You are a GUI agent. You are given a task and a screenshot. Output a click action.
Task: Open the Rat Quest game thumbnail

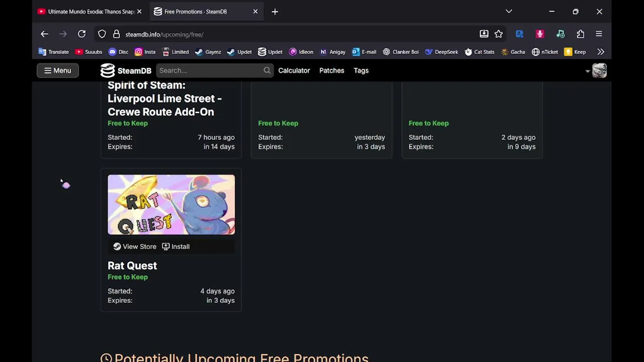pos(171,205)
